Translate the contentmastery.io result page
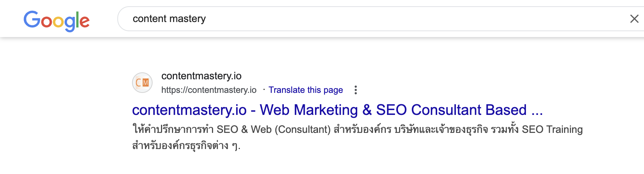The height and width of the screenshot is (174, 644). coord(305,90)
